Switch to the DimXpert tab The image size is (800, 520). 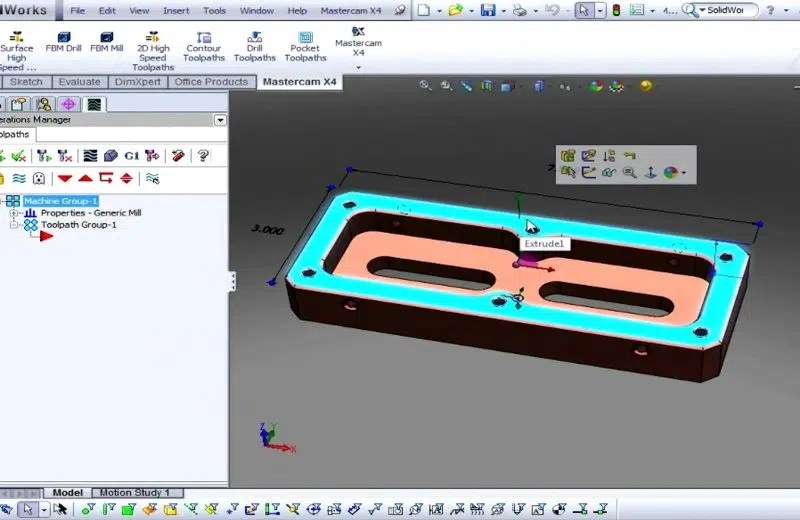(137, 82)
